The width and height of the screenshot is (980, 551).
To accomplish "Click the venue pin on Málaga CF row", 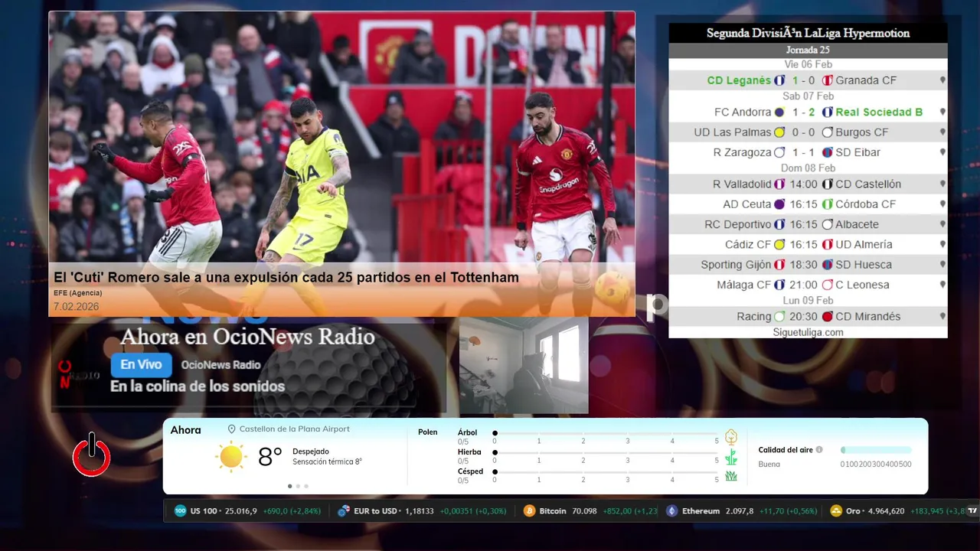I will point(942,285).
